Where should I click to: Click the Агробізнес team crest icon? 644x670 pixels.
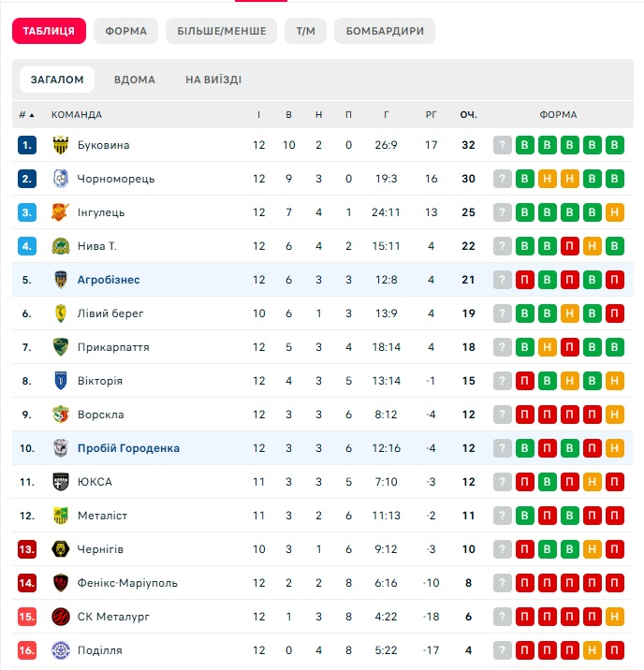coord(61,280)
